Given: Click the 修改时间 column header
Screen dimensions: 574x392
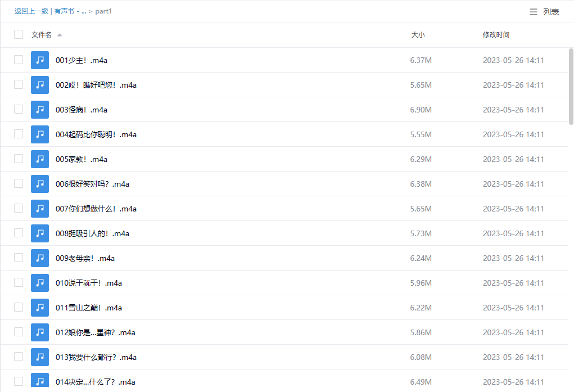Looking at the screenshot, I should coord(496,35).
